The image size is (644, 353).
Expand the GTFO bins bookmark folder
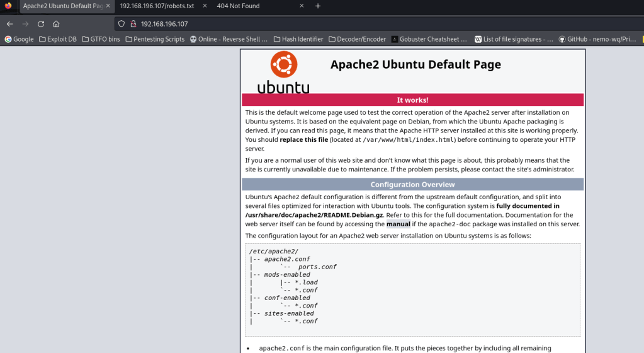tap(101, 39)
